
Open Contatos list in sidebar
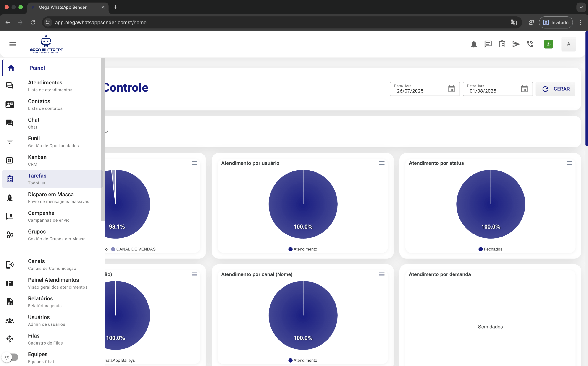click(x=52, y=105)
